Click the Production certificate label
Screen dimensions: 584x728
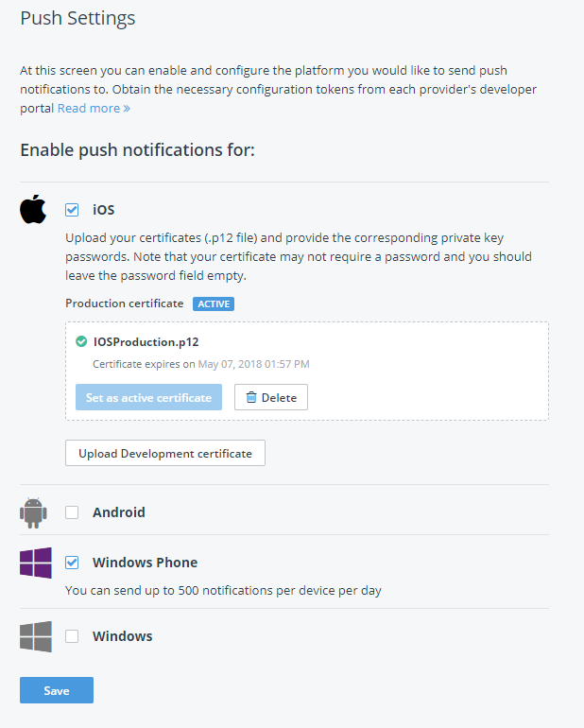coord(124,303)
